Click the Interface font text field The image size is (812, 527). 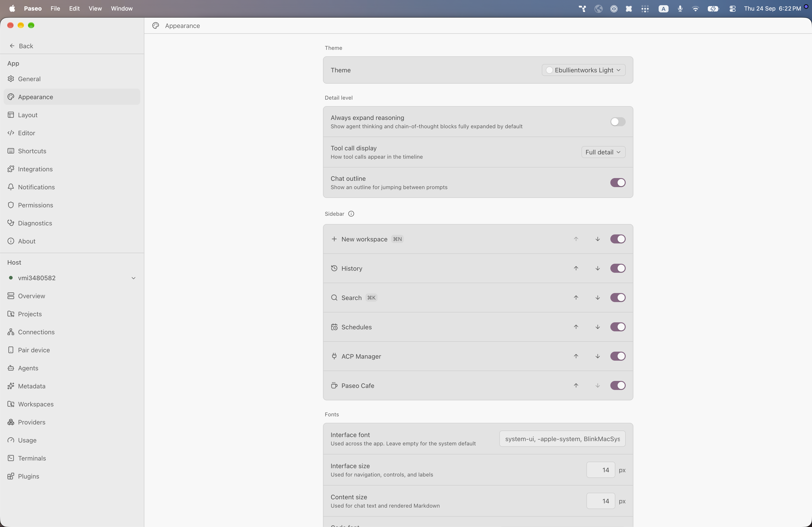[562, 439]
